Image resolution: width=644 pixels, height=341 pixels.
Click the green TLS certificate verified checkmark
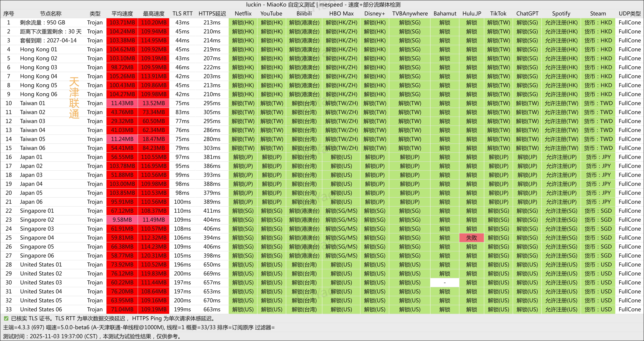6,318
